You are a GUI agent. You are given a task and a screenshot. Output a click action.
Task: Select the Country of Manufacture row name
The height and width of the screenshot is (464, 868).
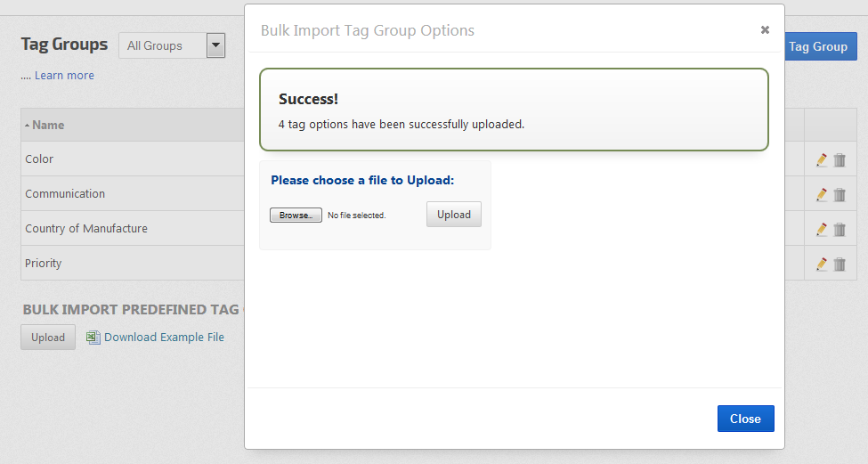point(86,228)
